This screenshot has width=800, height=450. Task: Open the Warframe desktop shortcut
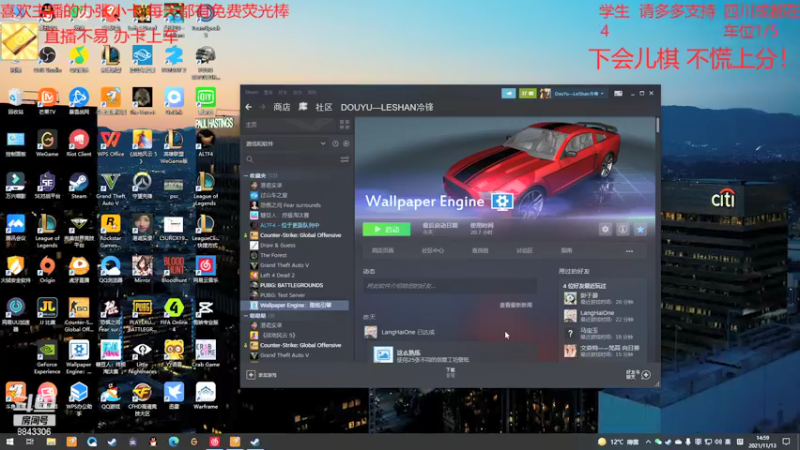coord(206,396)
